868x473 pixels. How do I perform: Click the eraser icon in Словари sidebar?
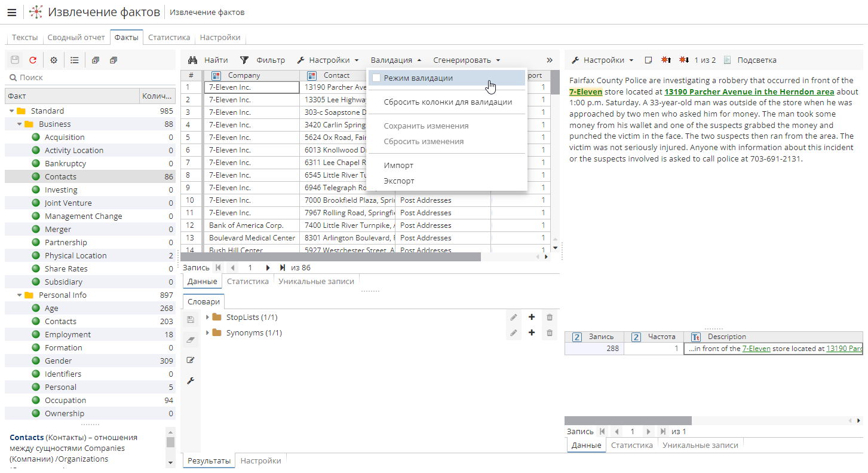click(x=191, y=340)
